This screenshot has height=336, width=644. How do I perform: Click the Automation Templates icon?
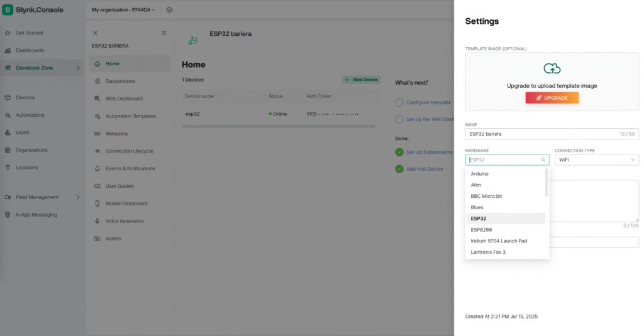point(97,116)
